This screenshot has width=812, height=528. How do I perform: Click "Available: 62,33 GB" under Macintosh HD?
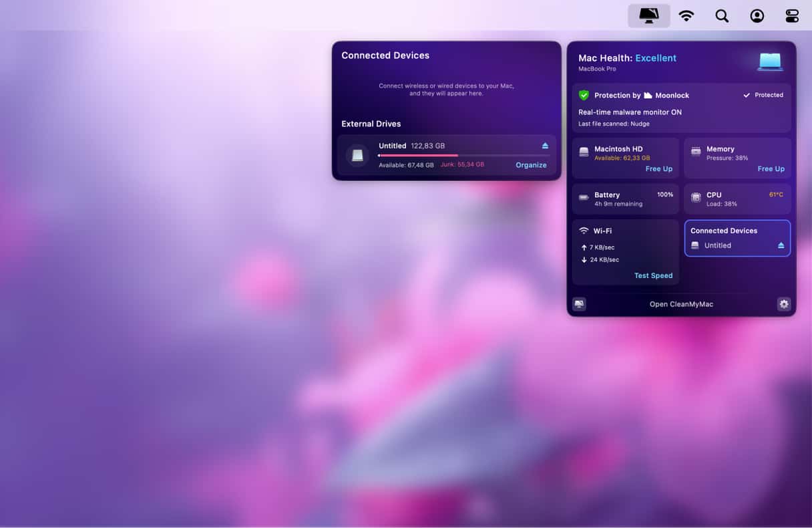[x=622, y=158]
